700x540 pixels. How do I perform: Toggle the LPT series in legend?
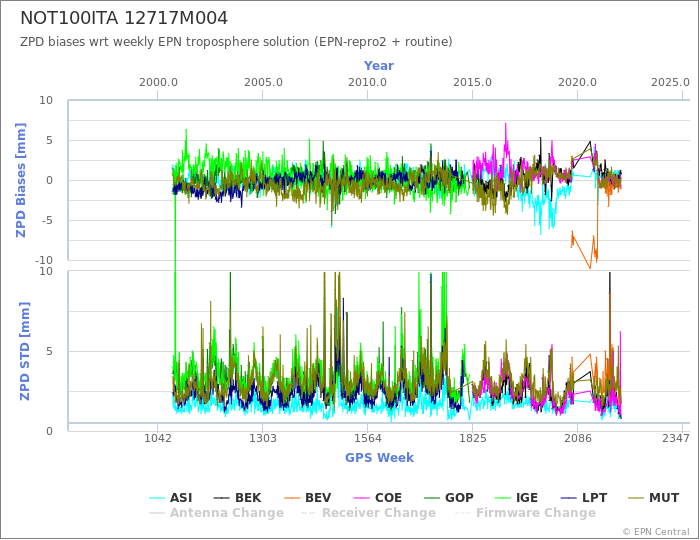click(x=583, y=498)
